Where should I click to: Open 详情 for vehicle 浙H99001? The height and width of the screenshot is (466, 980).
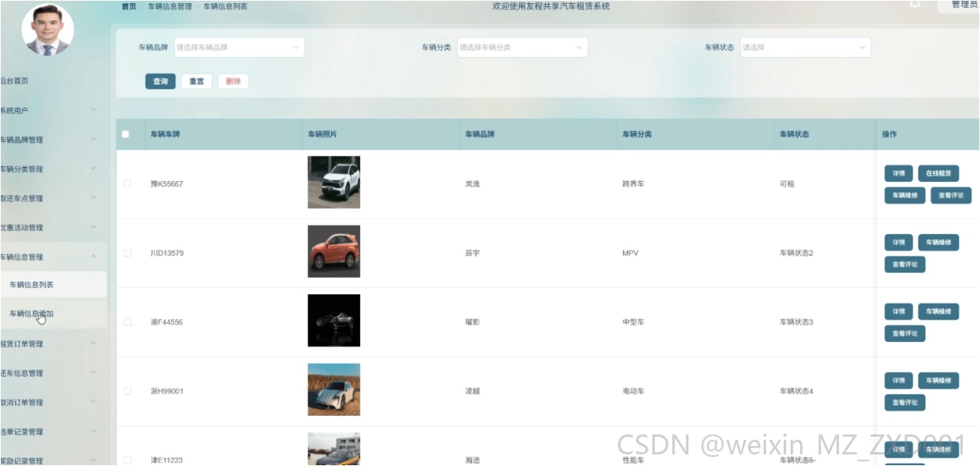[898, 381]
